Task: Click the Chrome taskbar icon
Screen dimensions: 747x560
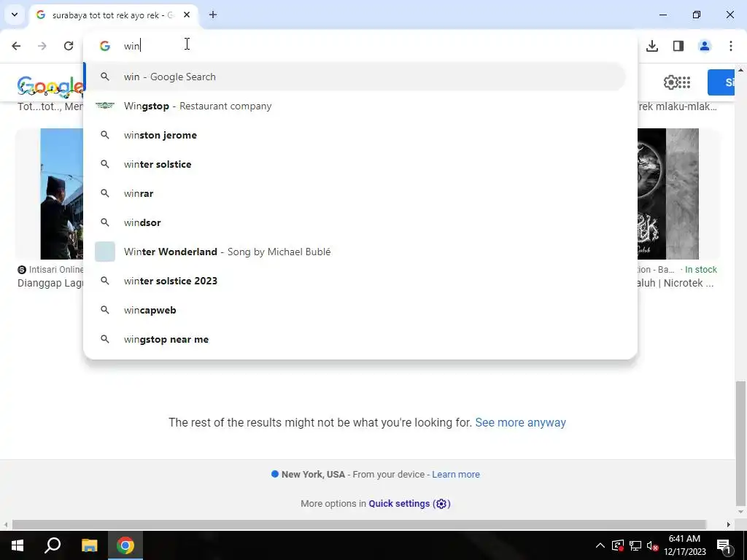Action: click(x=125, y=545)
